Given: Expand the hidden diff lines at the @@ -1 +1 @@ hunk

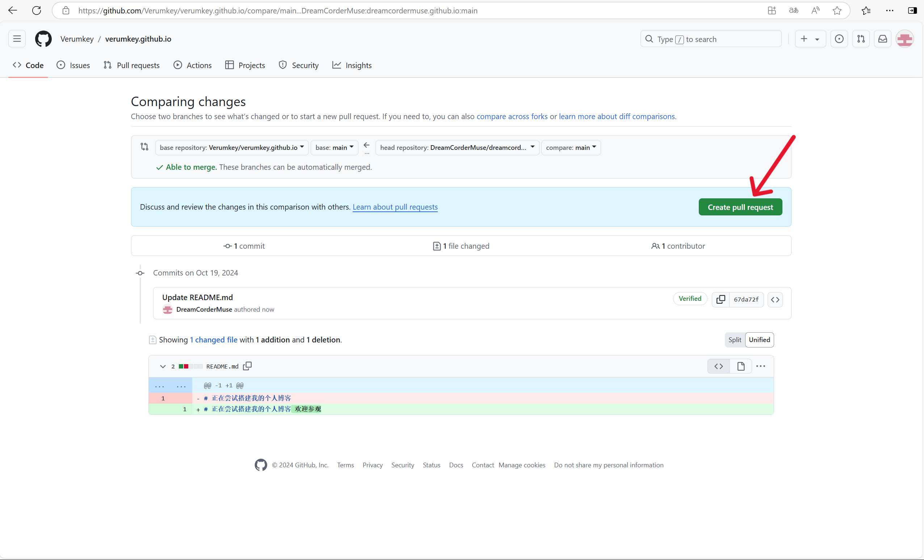Looking at the screenshot, I should pos(170,385).
